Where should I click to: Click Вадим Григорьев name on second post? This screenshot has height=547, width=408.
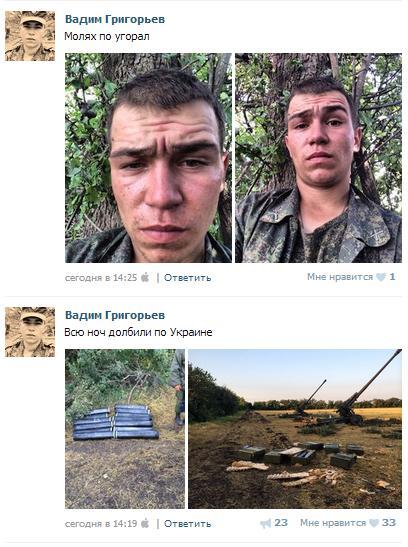pyautogui.click(x=115, y=315)
